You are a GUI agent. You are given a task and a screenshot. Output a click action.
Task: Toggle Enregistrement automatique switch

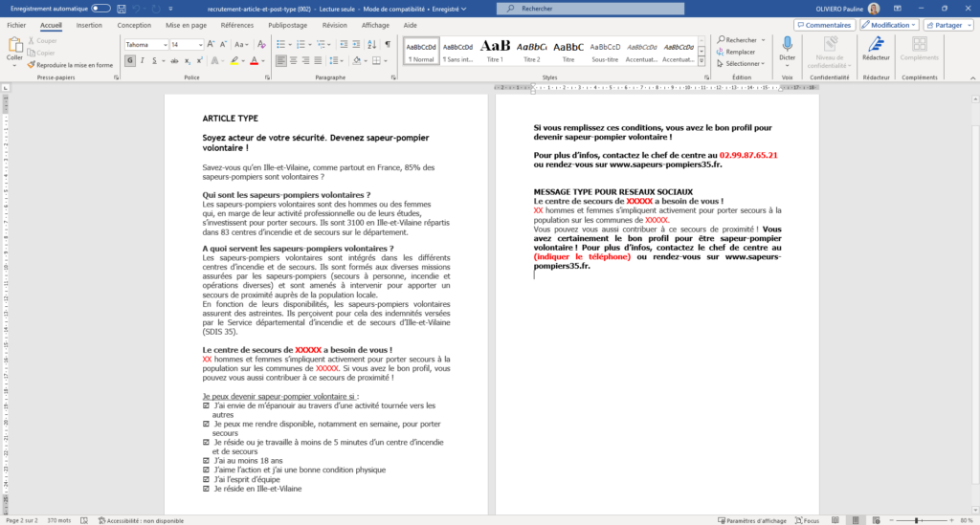coord(100,9)
